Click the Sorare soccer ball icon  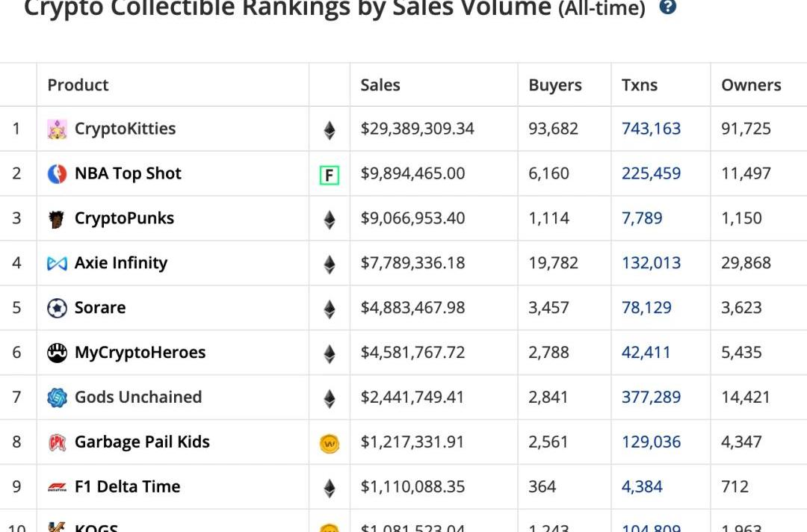tap(57, 309)
